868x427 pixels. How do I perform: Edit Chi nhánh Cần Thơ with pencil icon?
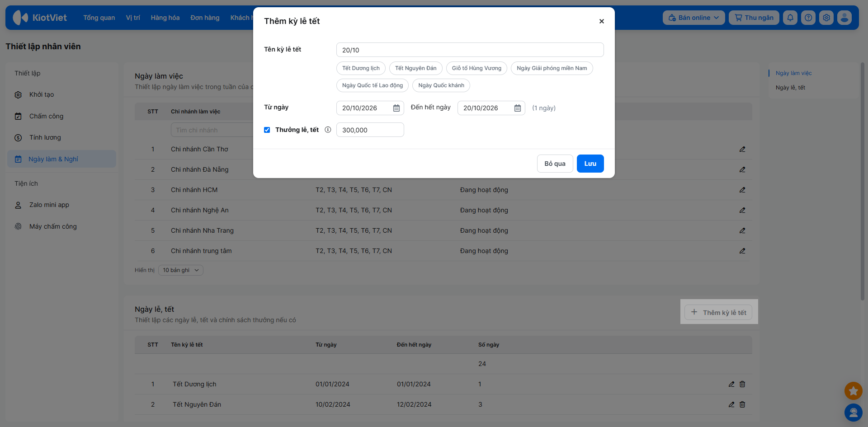pyautogui.click(x=742, y=149)
